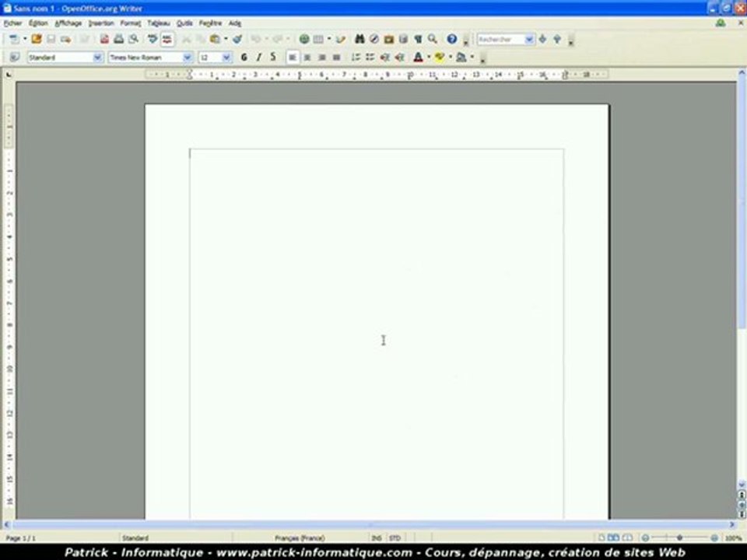
Task: Click the search-next down arrow
Action: tap(542, 40)
